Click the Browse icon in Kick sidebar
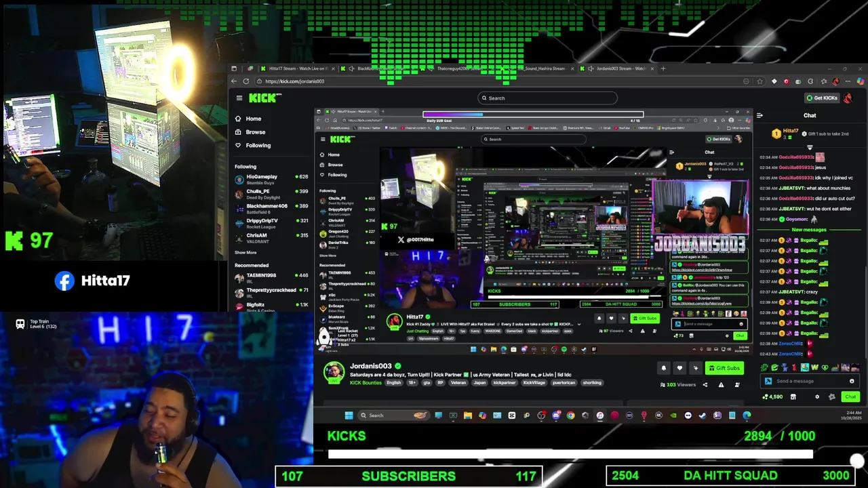The height and width of the screenshot is (488, 868). click(237, 132)
